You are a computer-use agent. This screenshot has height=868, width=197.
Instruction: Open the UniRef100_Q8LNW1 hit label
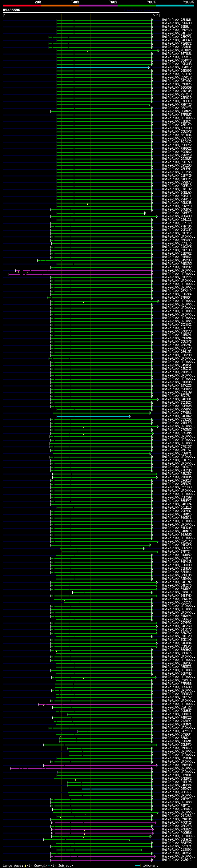(177, 20)
